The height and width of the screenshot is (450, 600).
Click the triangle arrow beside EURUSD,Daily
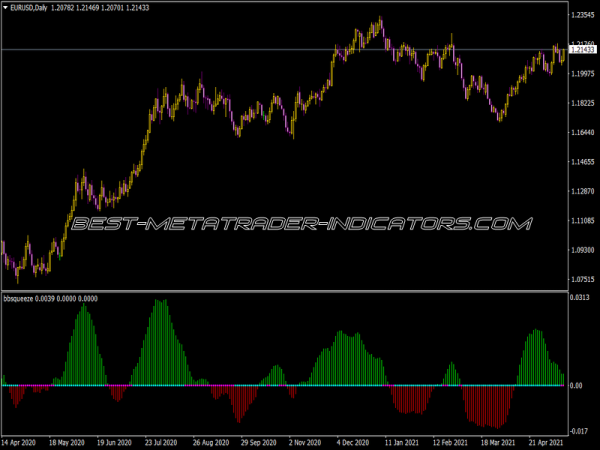(5, 8)
